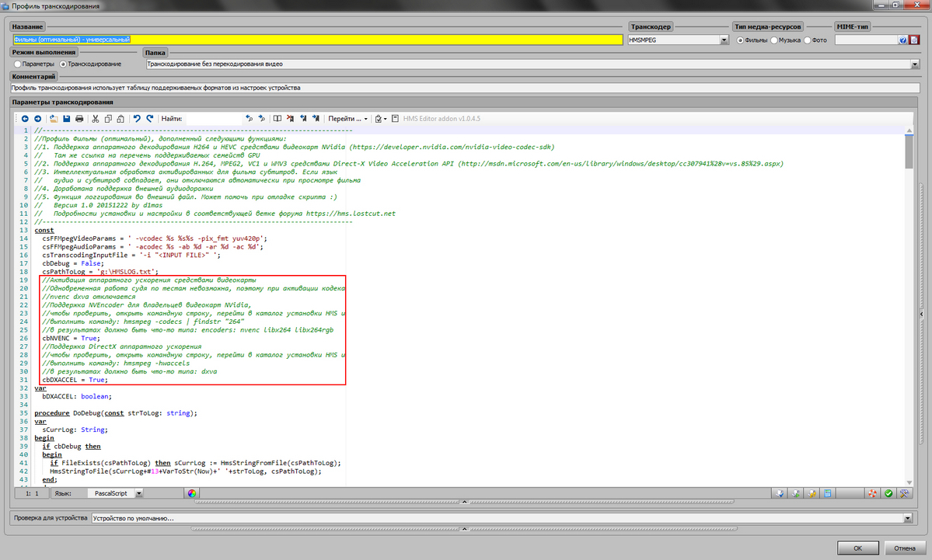This screenshot has width=932, height=560.
Task: Click the blue back navigation arrow
Action: tap(26, 119)
